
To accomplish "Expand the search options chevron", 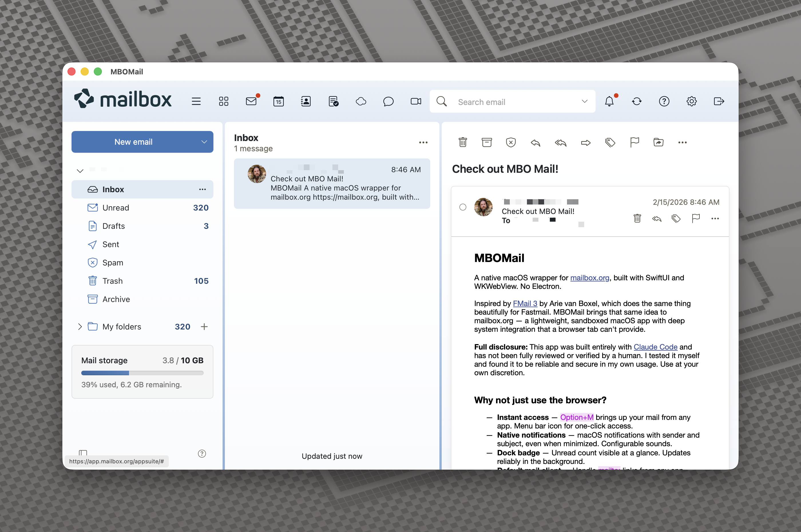I will 584,101.
